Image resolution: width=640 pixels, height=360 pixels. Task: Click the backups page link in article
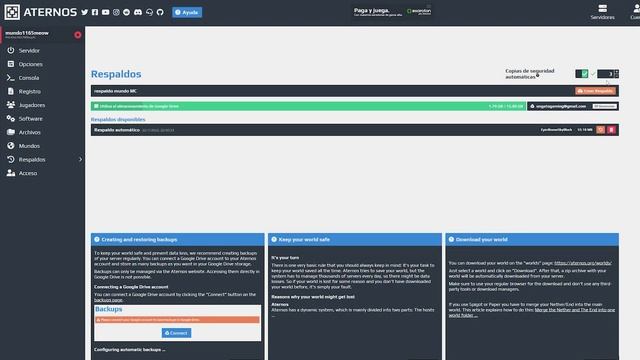point(108,300)
